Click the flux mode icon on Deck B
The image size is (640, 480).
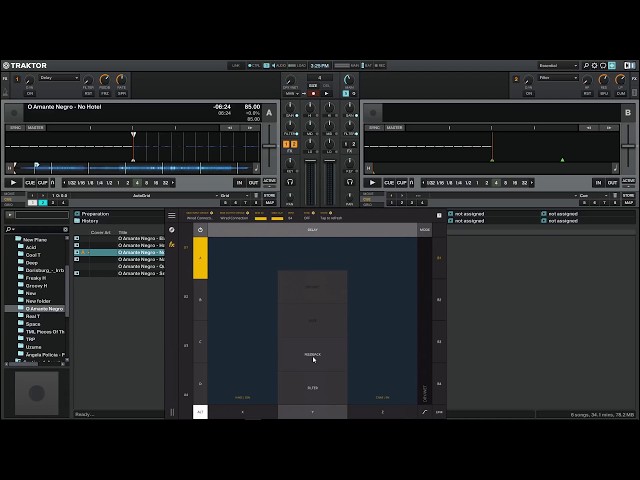point(411,183)
